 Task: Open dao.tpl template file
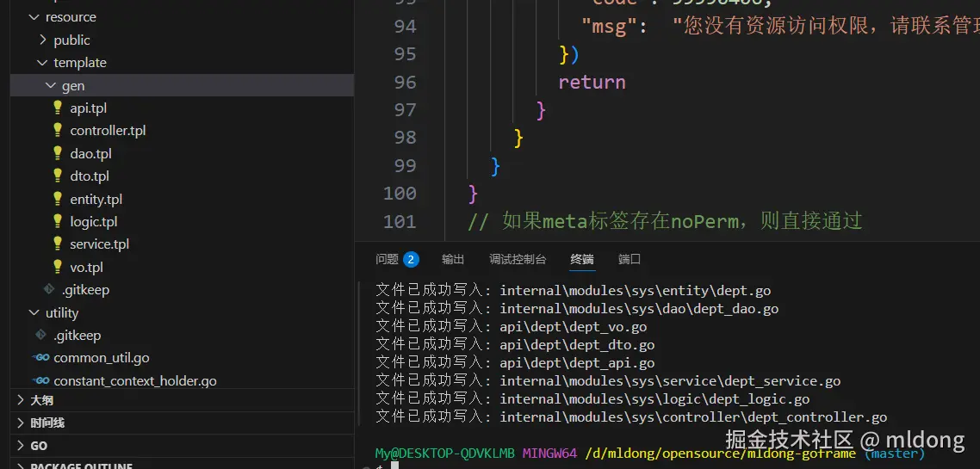coord(90,153)
